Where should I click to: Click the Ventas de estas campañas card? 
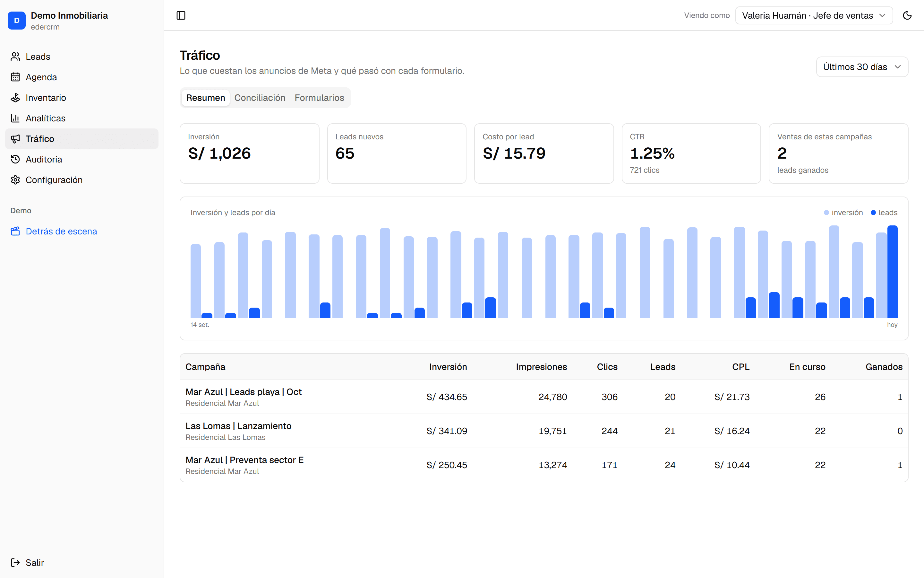point(838,153)
